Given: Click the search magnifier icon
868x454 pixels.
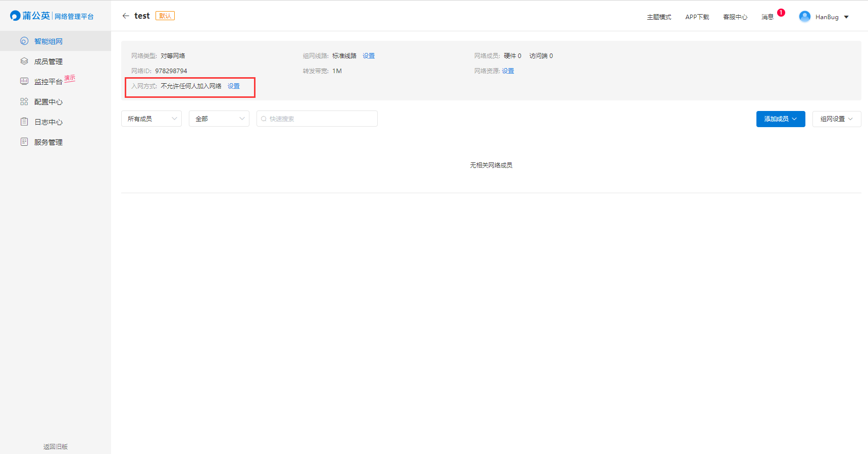Looking at the screenshot, I should pos(264,119).
